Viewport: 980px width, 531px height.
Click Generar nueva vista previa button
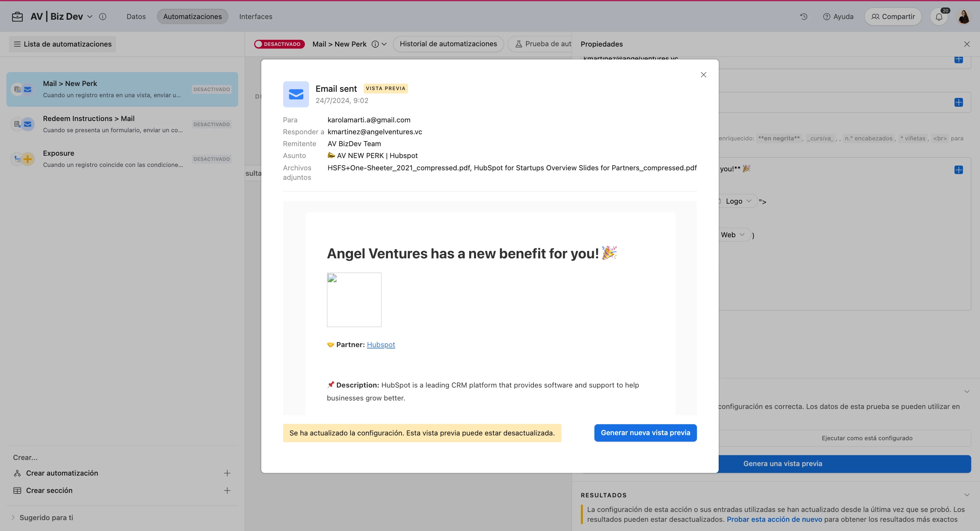tap(645, 433)
